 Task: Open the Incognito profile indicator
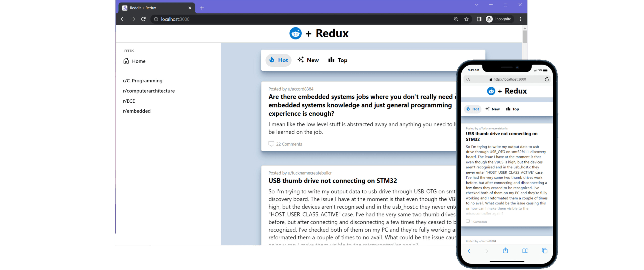(499, 19)
